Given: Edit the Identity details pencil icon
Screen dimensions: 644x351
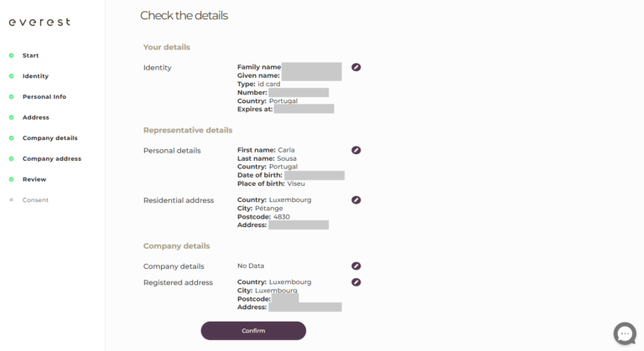Looking at the screenshot, I should [x=356, y=67].
